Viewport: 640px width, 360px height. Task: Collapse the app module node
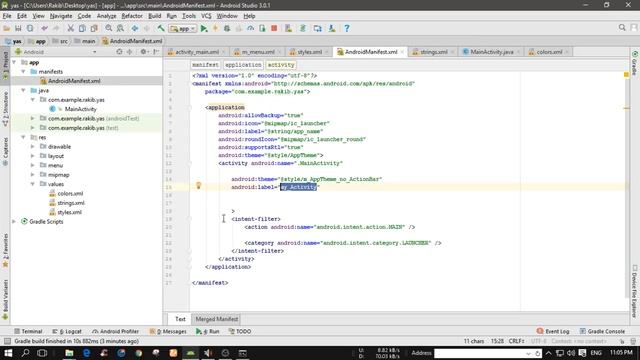[x=15, y=62]
